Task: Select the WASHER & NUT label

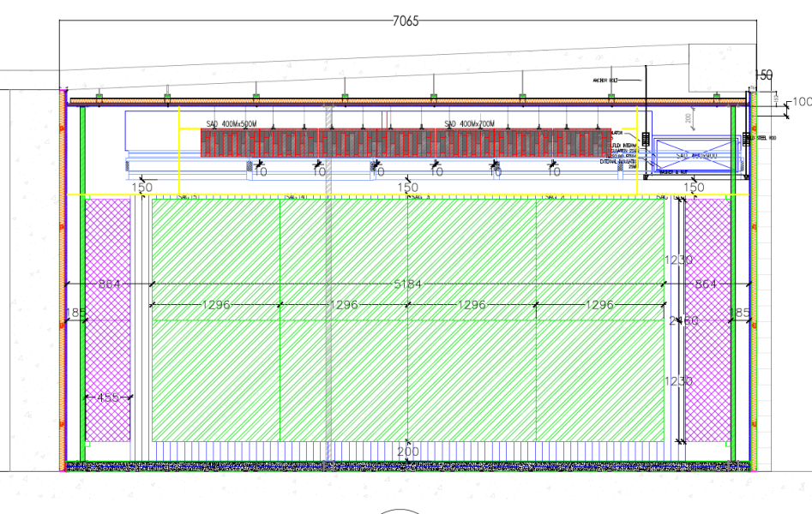Action: point(673,174)
